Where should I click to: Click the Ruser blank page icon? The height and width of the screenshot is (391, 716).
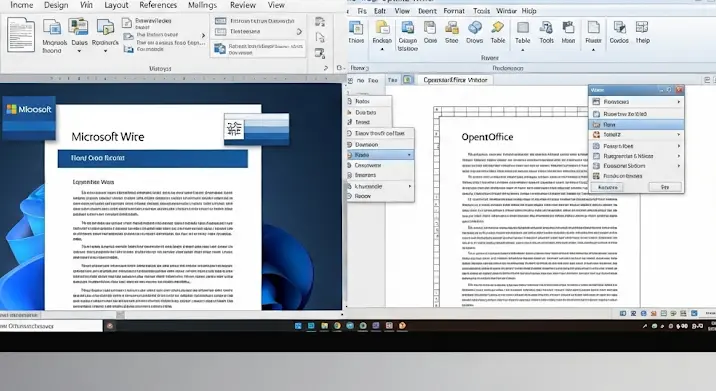[594, 27]
